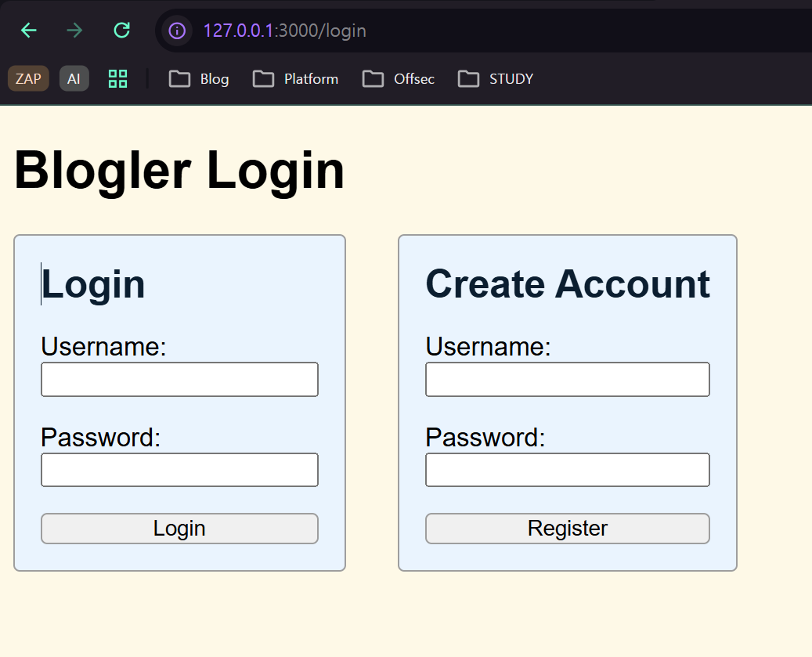
Task: Open the ZAP bookmark
Action: 28,78
